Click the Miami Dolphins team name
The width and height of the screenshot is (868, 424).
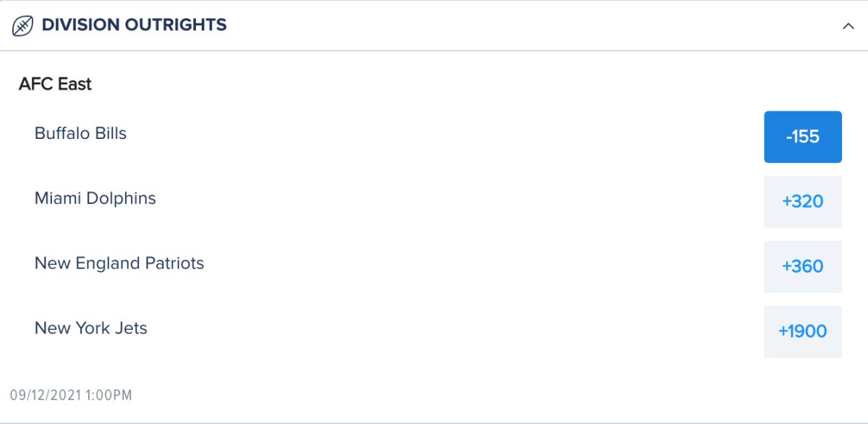[95, 198]
